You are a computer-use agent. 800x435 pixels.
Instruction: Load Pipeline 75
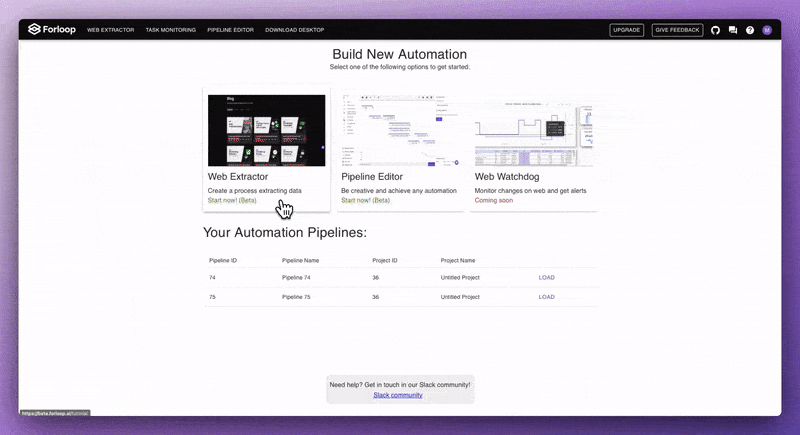[546, 297]
